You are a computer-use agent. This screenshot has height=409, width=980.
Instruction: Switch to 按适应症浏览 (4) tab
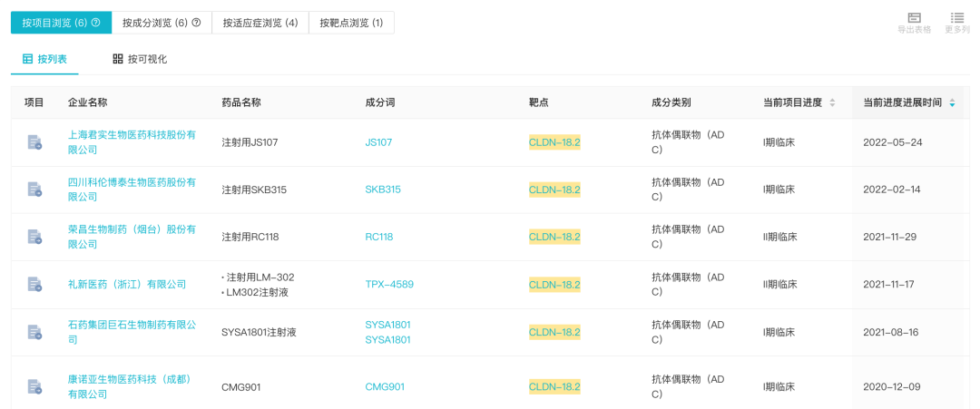pos(260,23)
